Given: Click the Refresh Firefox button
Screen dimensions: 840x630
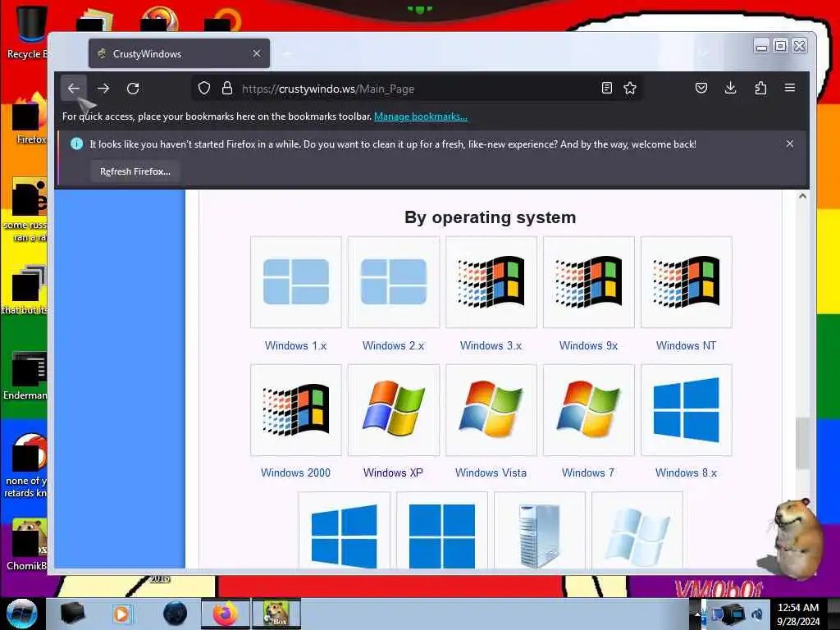Looking at the screenshot, I should (x=135, y=171).
